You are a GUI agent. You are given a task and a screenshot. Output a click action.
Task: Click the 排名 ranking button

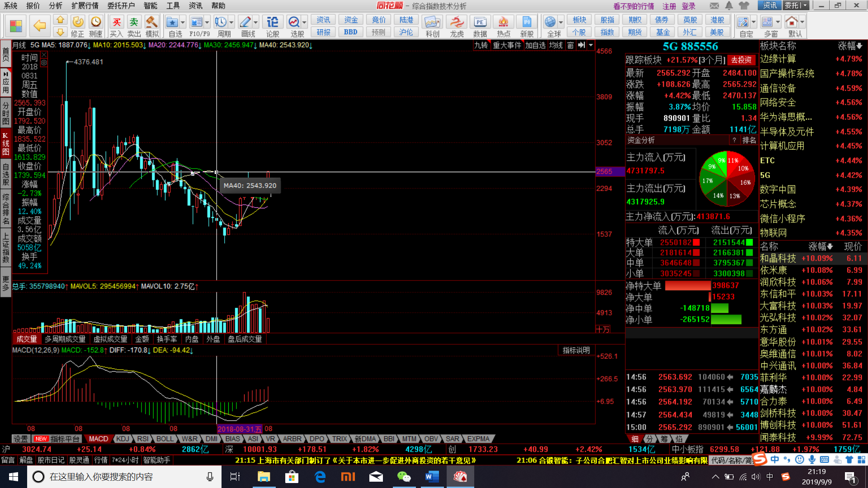click(x=749, y=140)
